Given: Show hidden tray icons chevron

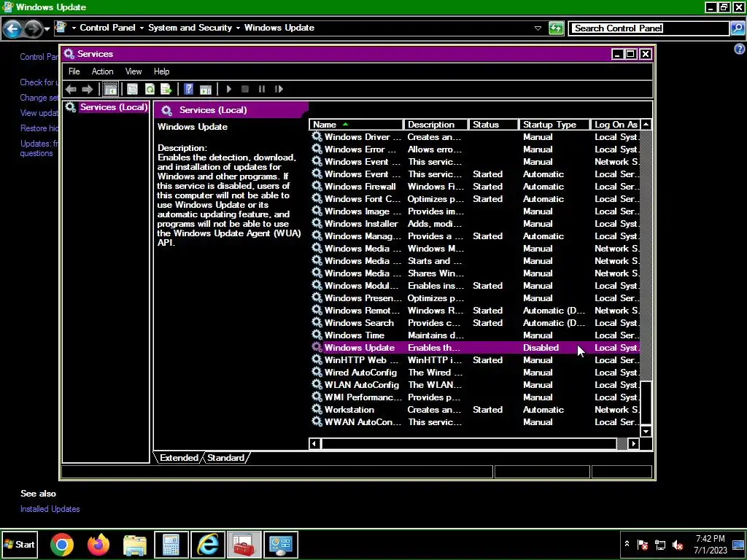Looking at the screenshot, I should [627, 544].
